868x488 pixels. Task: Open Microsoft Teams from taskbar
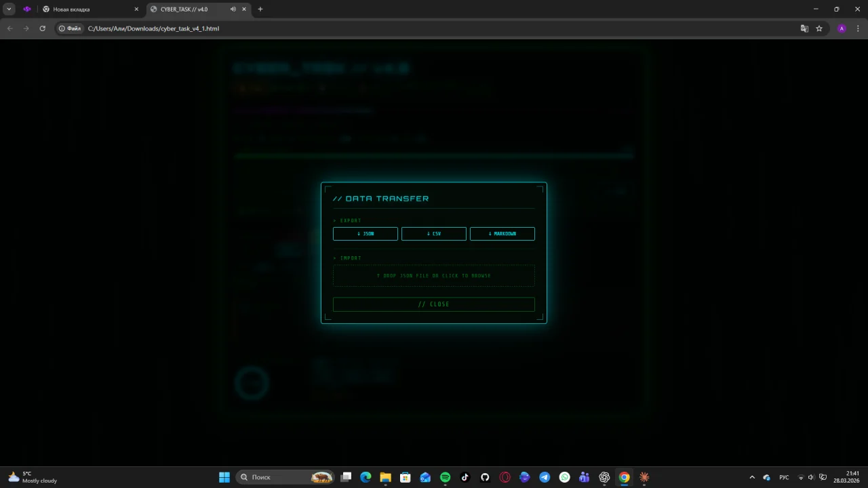coord(585,477)
